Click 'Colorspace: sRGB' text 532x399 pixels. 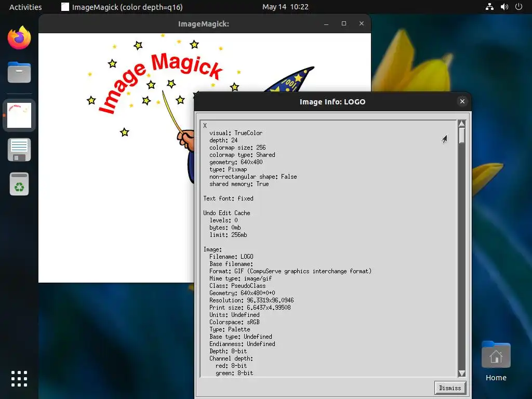coord(234,322)
